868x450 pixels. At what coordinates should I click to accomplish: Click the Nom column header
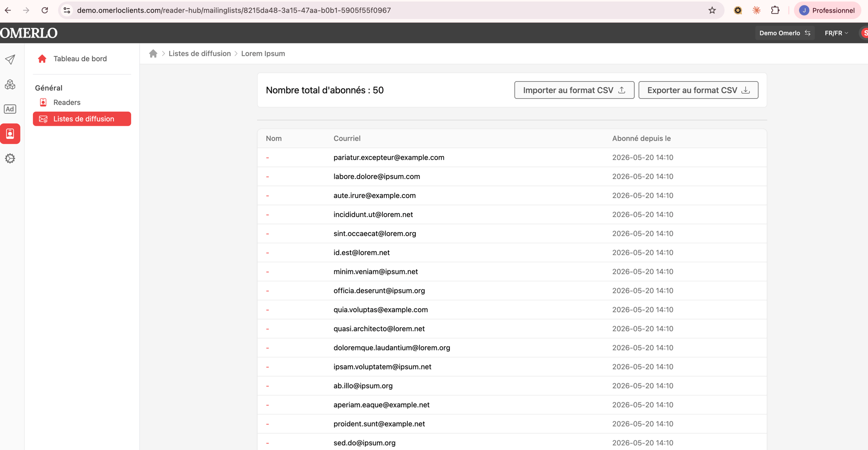[x=274, y=138]
